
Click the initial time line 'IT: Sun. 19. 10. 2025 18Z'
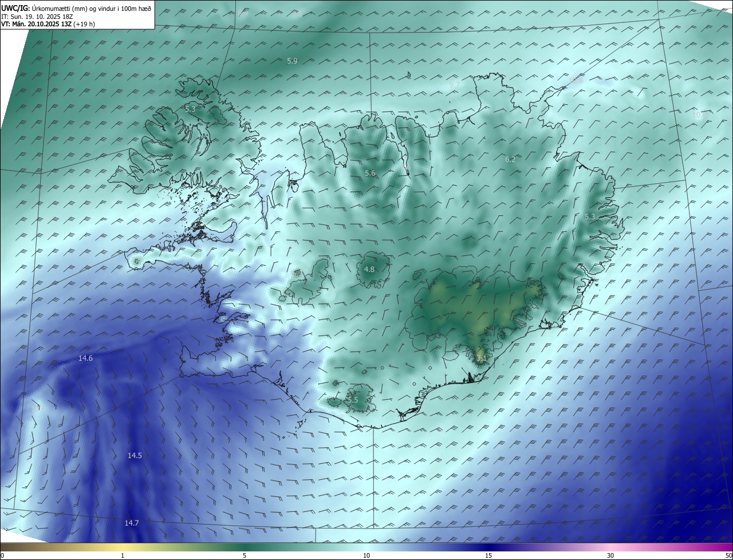point(37,17)
